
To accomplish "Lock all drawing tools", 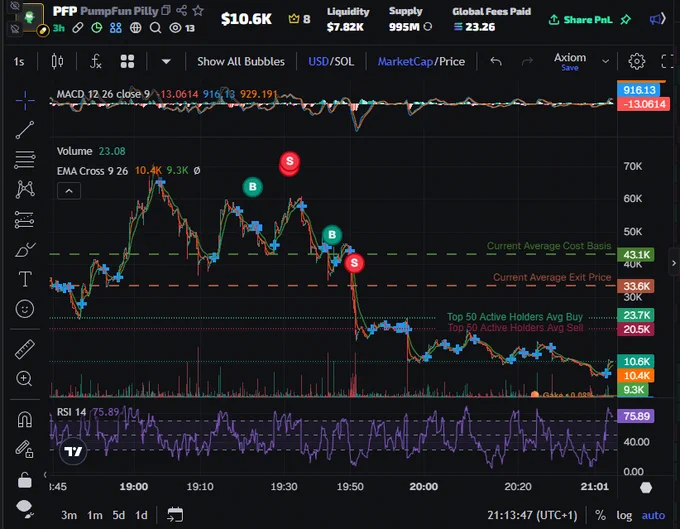I will click(x=25, y=480).
